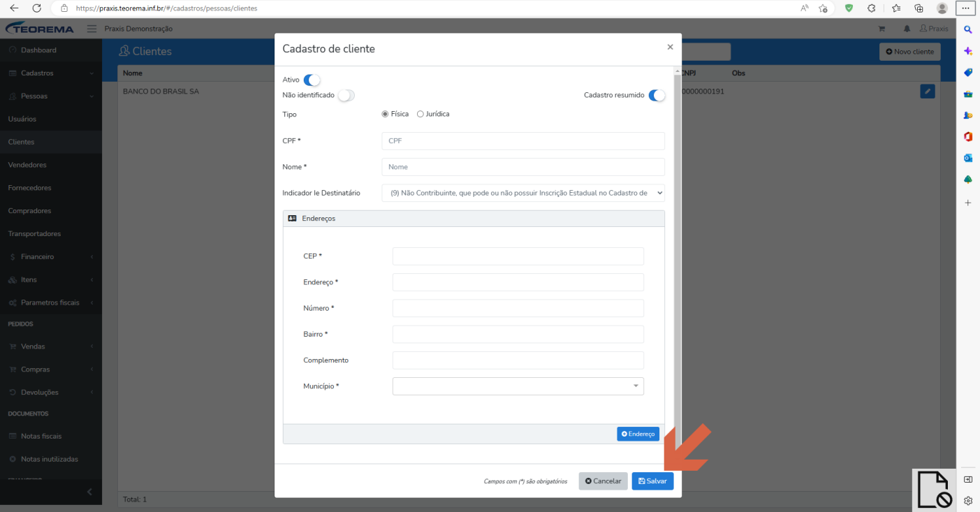Click the CPF input field

(x=523, y=141)
